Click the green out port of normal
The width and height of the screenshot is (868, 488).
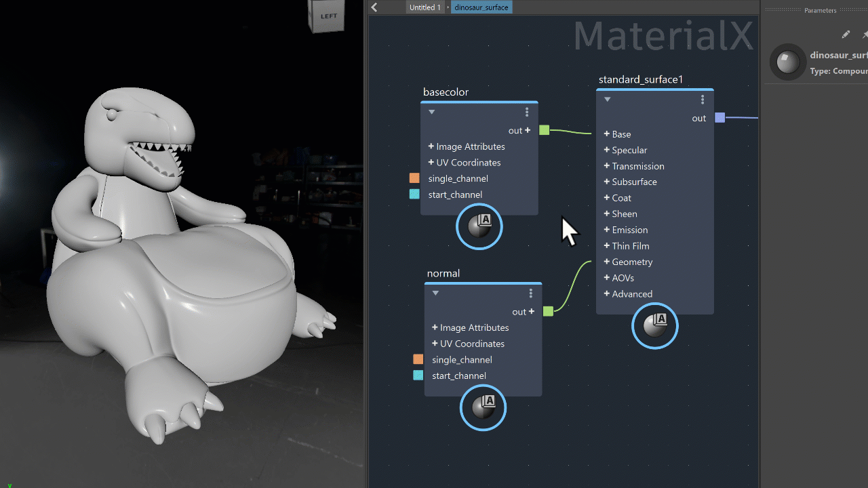[549, 312]
